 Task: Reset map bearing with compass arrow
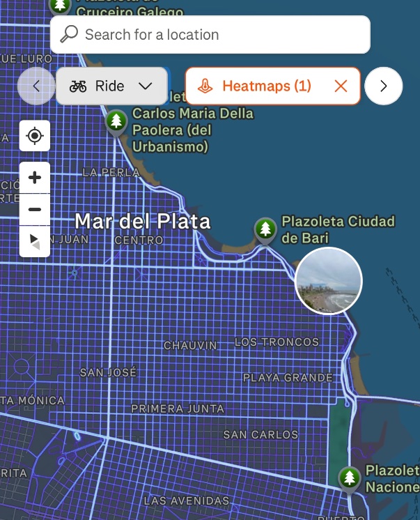tap(35, 242)
